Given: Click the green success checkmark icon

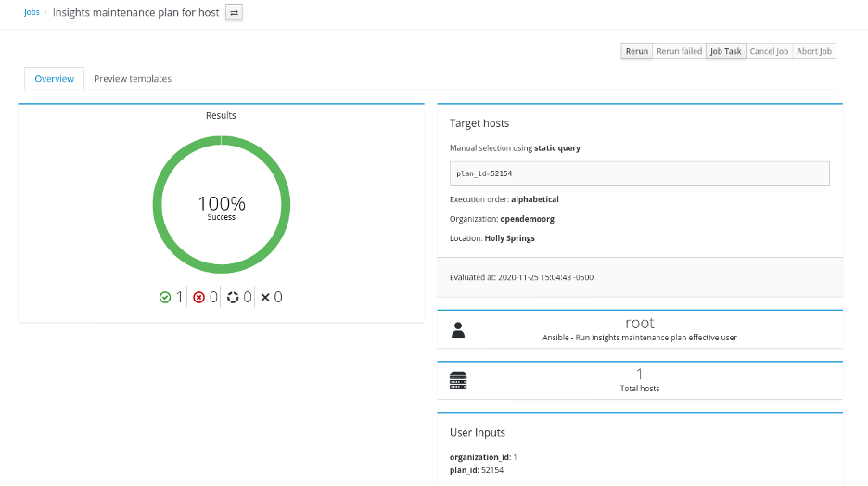Looking at the screenshot, I should (x=165, y=298).
